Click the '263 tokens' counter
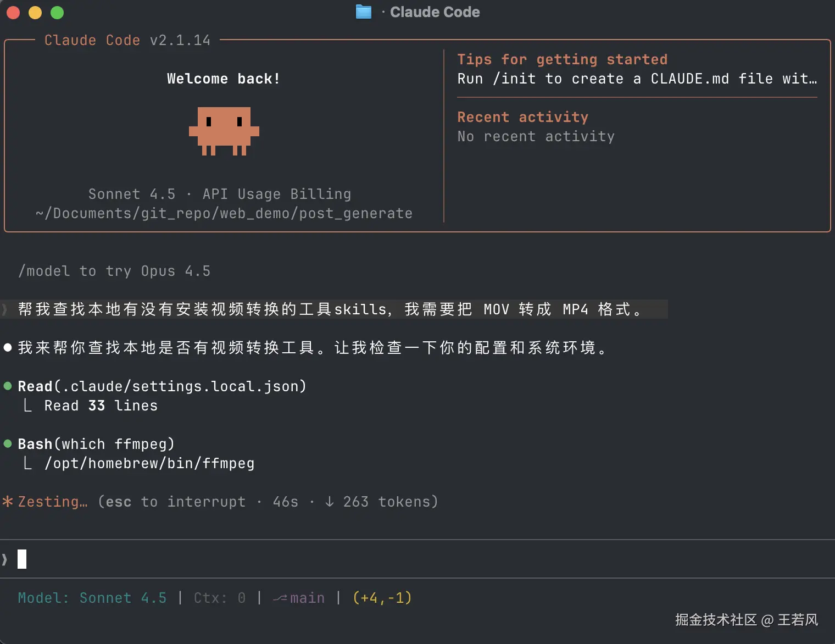Image resolution: width=835 pixels, height=644 pixels. point(387,502)
